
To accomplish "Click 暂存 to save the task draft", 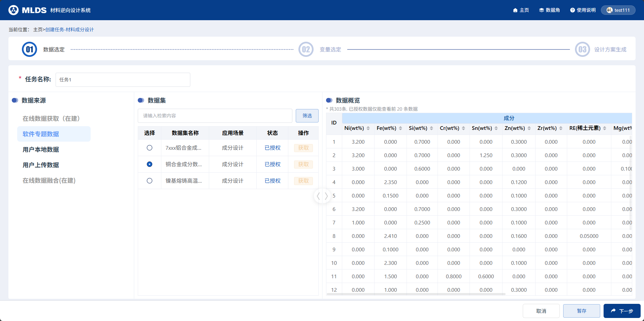I will click(x=581, y=311).
